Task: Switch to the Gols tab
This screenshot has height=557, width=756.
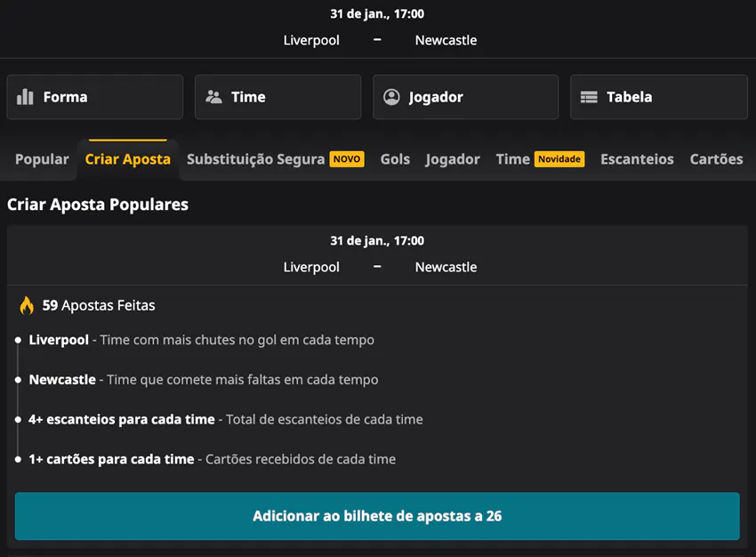Action: pyautogui.click(x=395, y=159)
